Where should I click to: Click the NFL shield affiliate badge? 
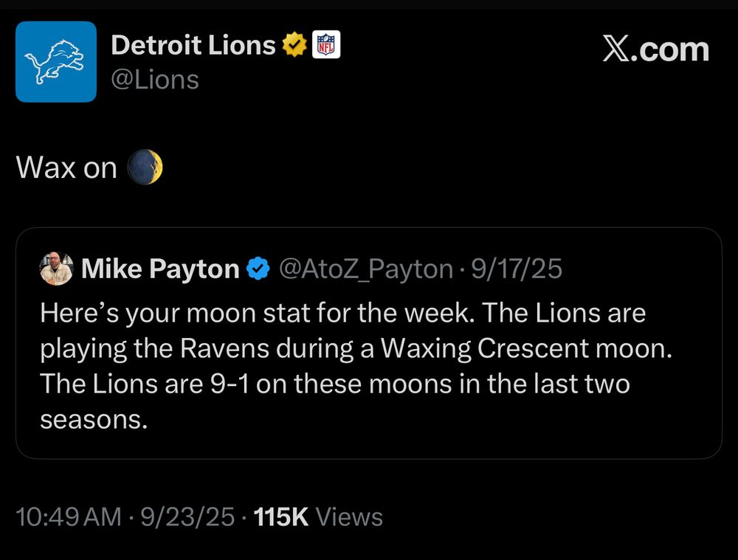tap(325, 46)
